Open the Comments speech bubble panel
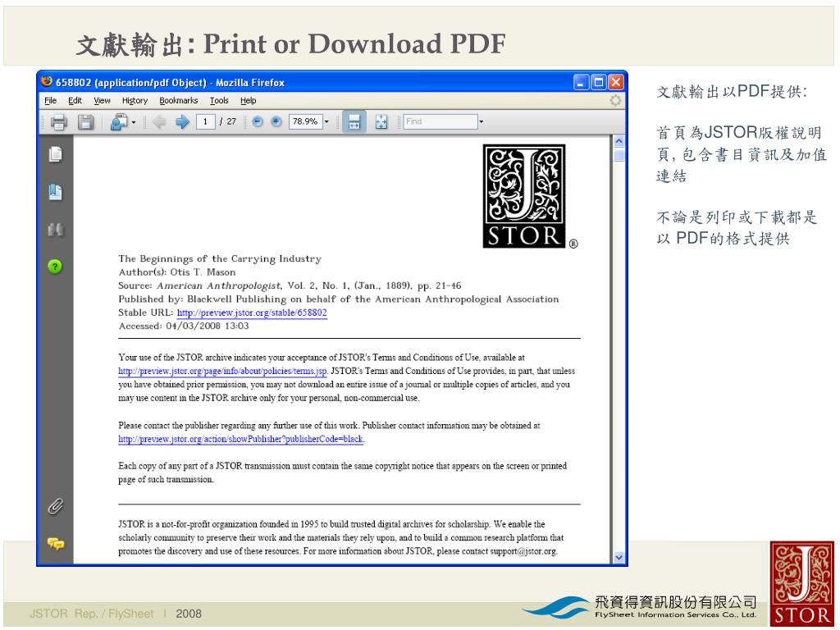This screenshot has height=630, width=840. tap(55, 544)
